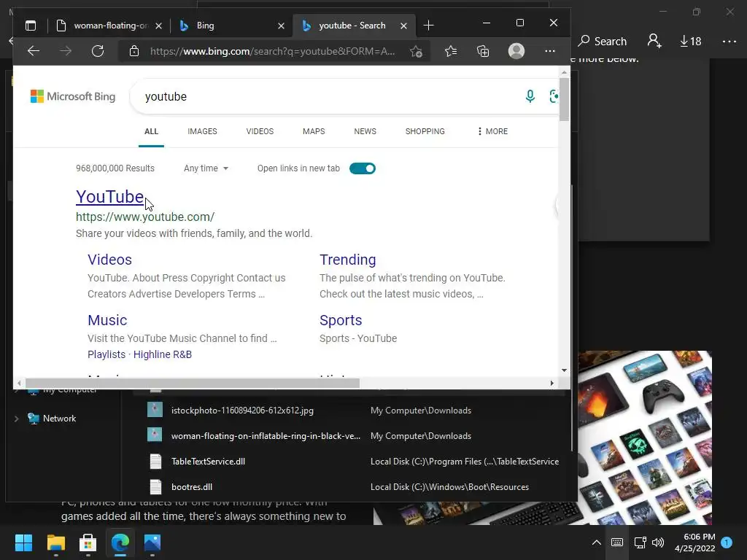Open the Playlists link
This screenshot has height=560, width=747.
107,354
